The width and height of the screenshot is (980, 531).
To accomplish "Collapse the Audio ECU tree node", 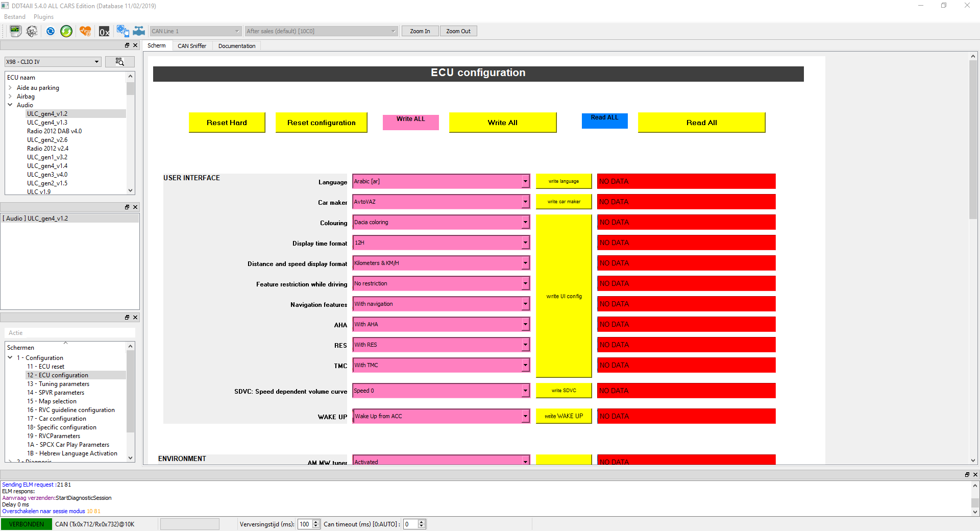I will (10, 105).
